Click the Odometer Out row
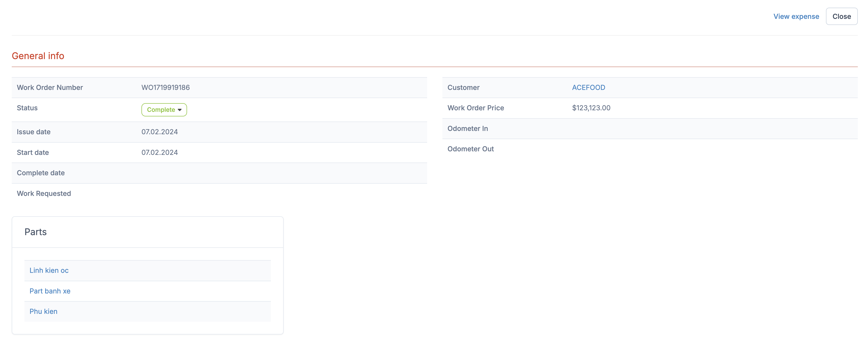This screenshot has width=868, height=349. pos(470,149)
